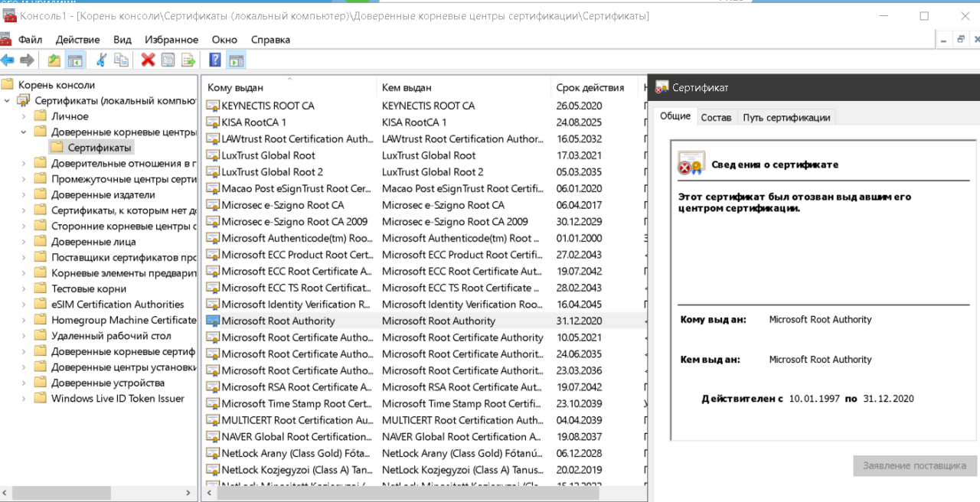Expand the Доверенные издатели tree node
The image size is (980, 502).
24,194
